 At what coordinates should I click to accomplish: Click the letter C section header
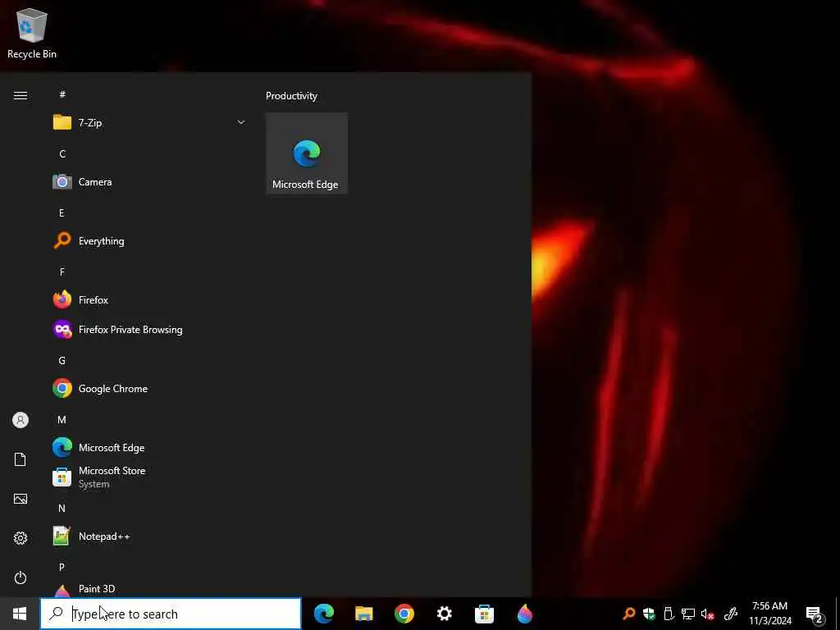62,153
